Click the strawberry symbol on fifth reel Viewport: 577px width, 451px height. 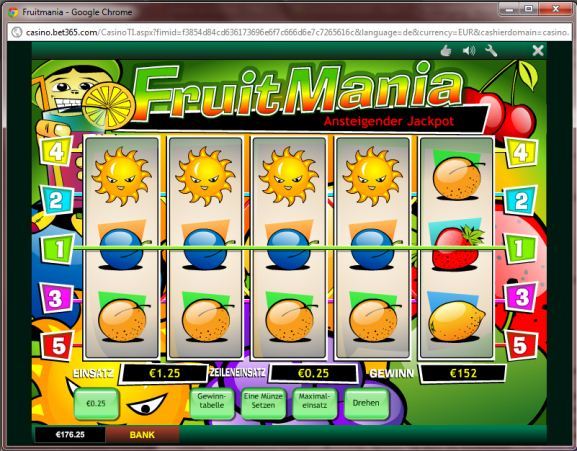coord(457,247)
